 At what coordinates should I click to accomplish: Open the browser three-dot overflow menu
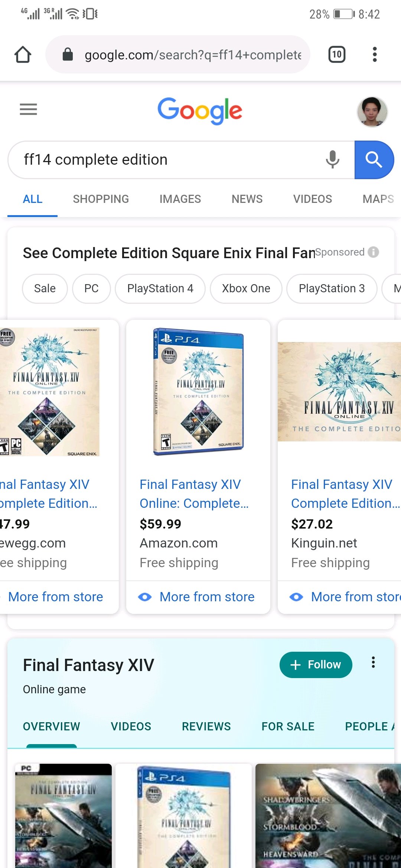pyautogui.click(x=375, y=55)
